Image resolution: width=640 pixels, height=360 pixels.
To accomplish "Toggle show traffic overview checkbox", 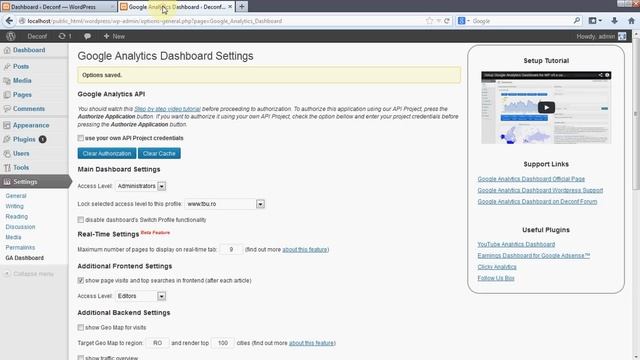I will (x=80, y=358).
